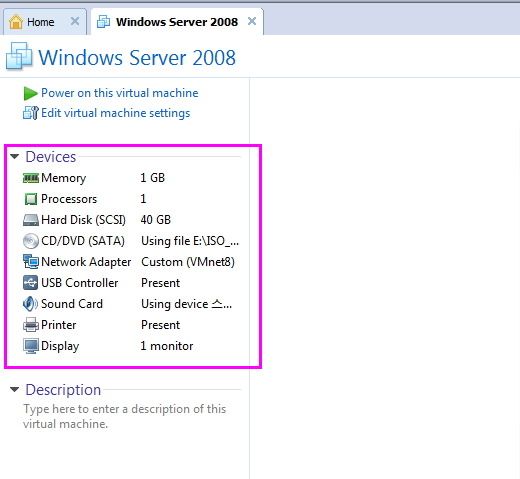
Task: Click the 'Using file E:\ISO_...' value
Action: (x=190, y=241)
